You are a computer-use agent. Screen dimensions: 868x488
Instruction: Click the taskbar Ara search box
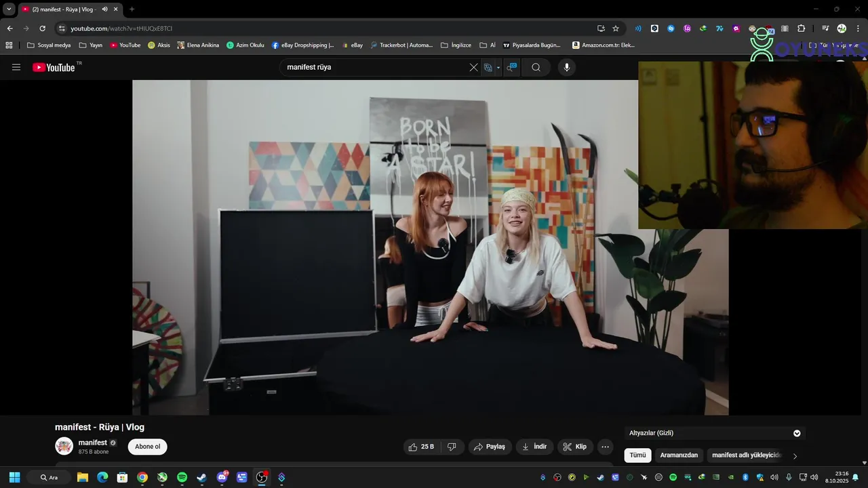(x=49, y=477)
